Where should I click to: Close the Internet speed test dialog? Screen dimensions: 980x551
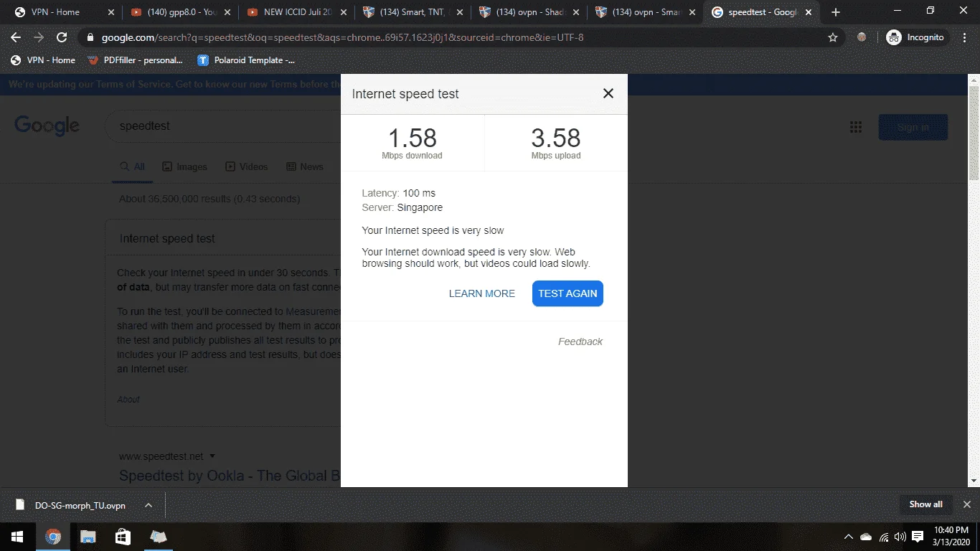click(608, 93)
